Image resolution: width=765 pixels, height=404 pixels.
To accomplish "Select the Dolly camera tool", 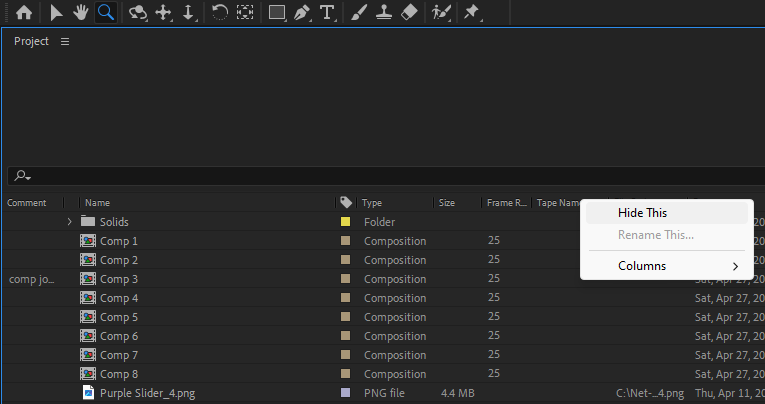I will click(189, 13).
